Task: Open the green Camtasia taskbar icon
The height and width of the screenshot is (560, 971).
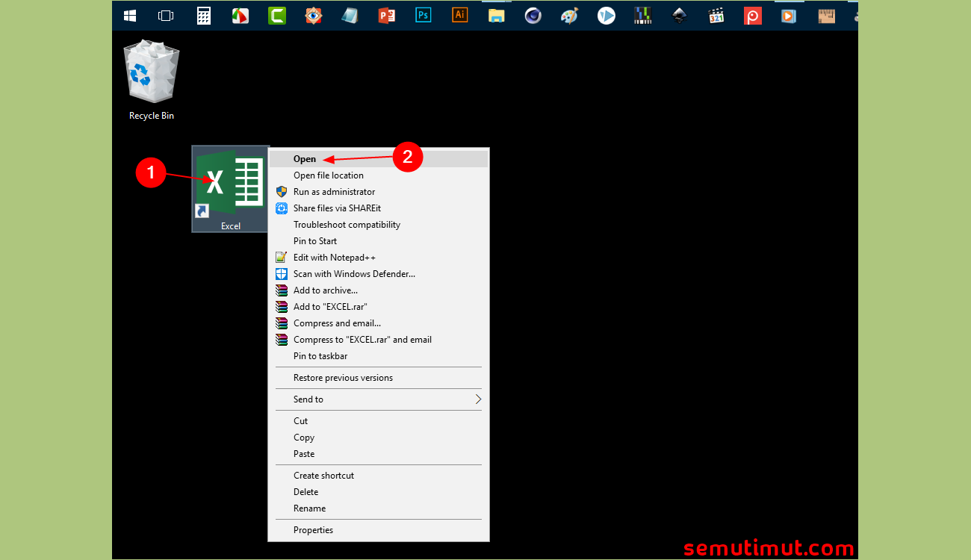Action: 277,15
